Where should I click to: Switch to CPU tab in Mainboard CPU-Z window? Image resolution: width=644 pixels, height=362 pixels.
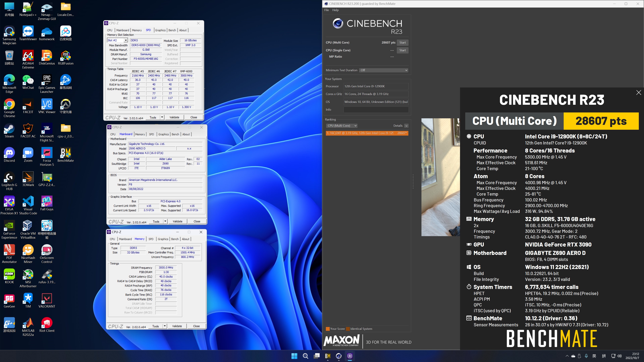(x=113, y=134)
